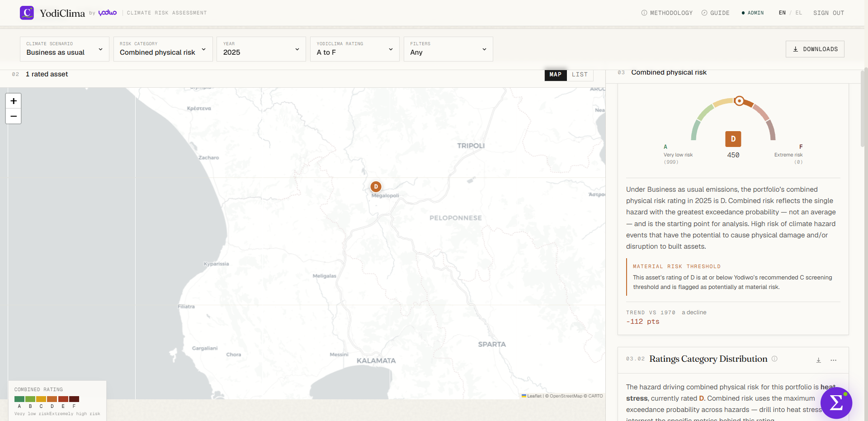Click the green A rating legend swatch

point(19,399)
